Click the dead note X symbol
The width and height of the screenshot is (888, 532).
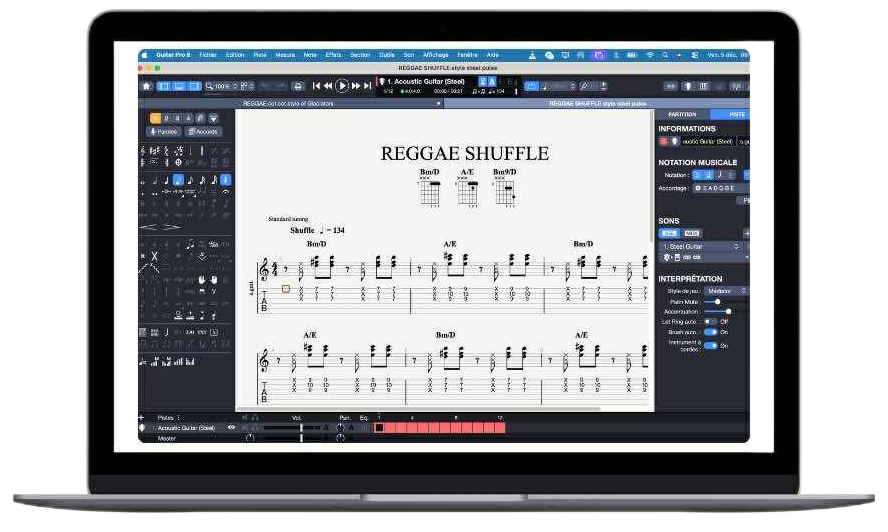pyautogui.click(x=154, y=257)
